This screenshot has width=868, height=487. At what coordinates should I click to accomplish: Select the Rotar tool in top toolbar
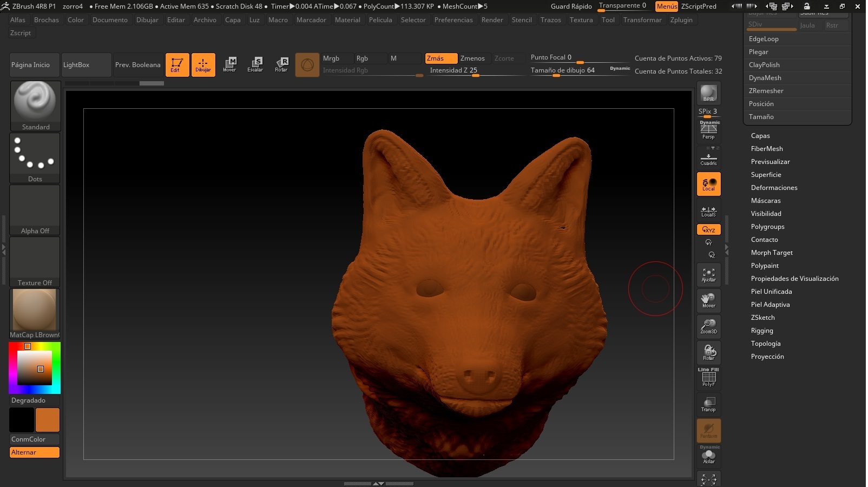(281, 64)
